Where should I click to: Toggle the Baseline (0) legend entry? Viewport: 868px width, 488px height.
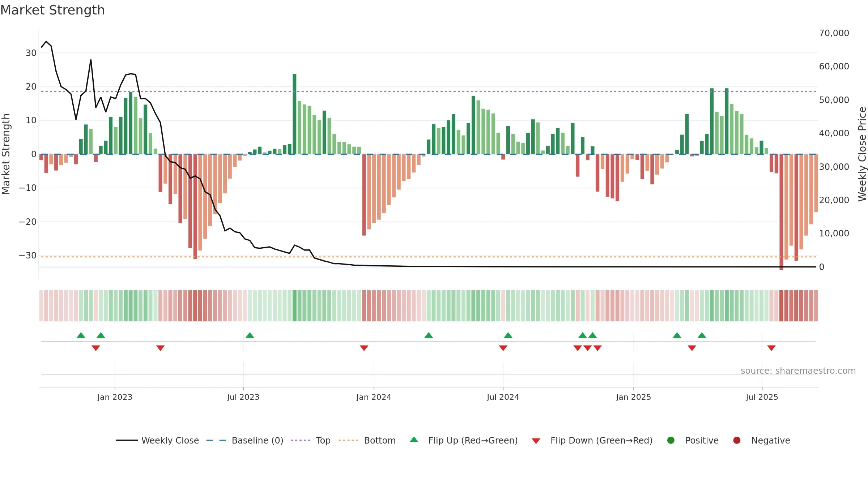245,440
